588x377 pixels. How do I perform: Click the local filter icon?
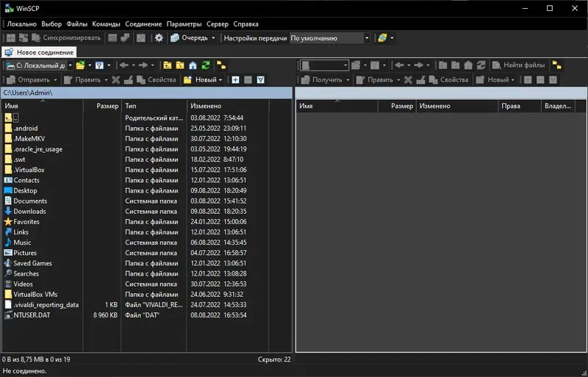(99, 65)
